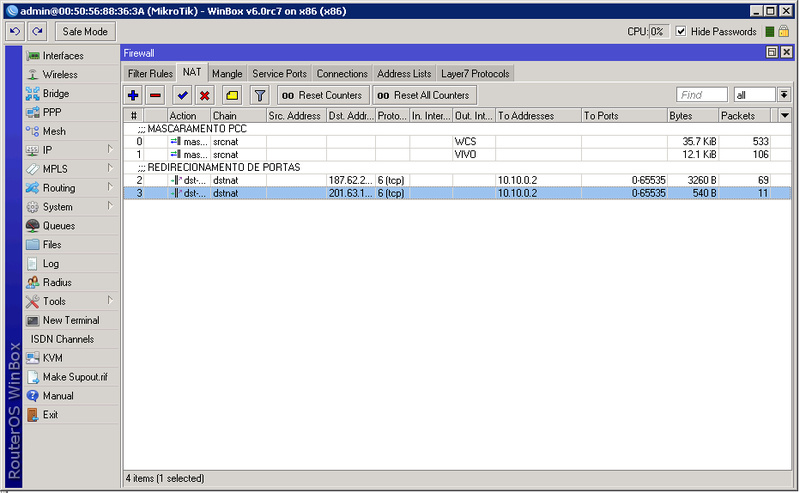This screenshot has height=493, width=800.
Task: Click the redo arrow icon
Action: 37,32
